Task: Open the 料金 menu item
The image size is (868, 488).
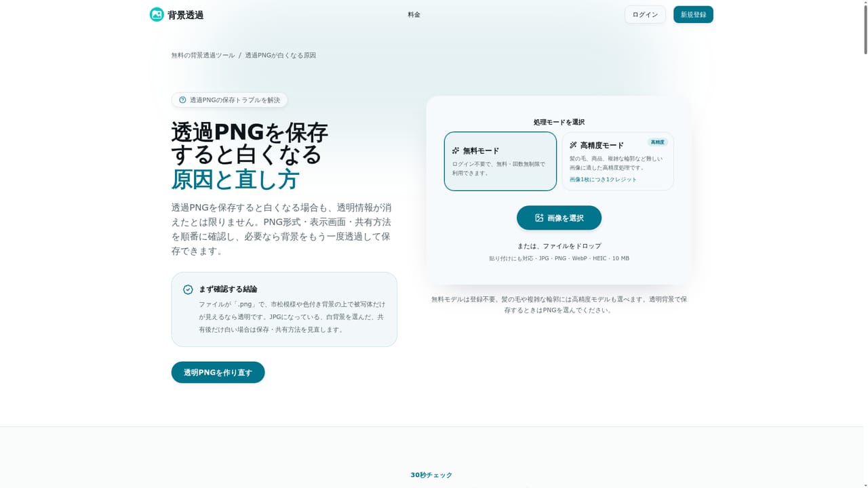Action: [x=414, y=15]
